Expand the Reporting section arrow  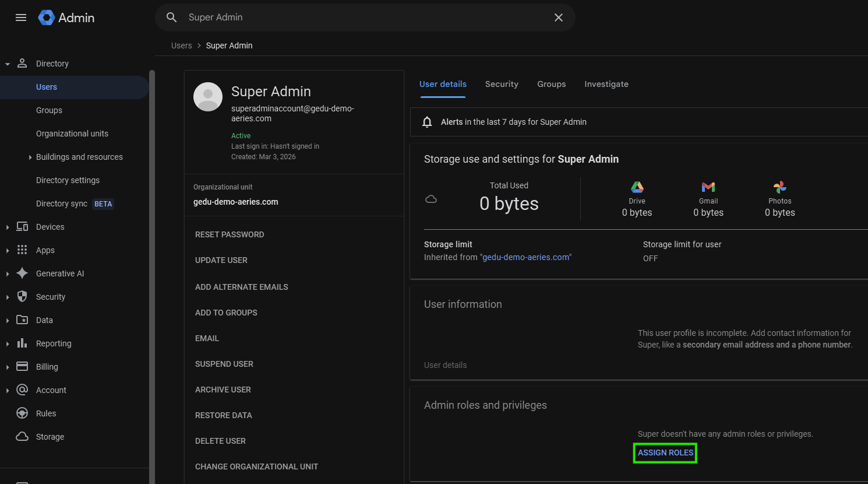coord(7,343)
